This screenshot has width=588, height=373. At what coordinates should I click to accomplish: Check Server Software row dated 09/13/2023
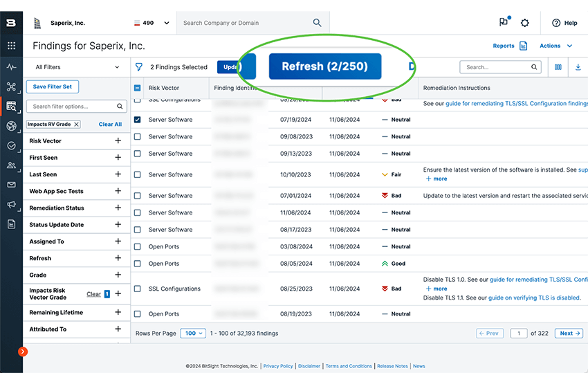point(137,154)
